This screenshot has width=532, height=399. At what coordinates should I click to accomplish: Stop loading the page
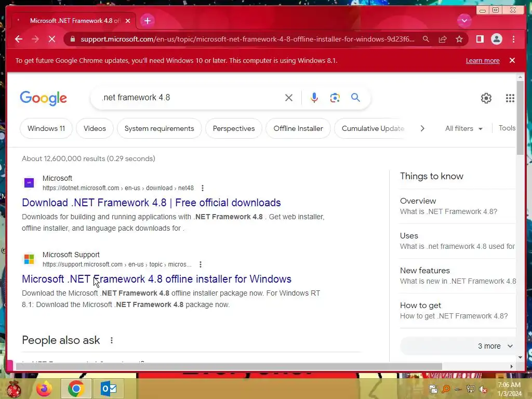52,39
